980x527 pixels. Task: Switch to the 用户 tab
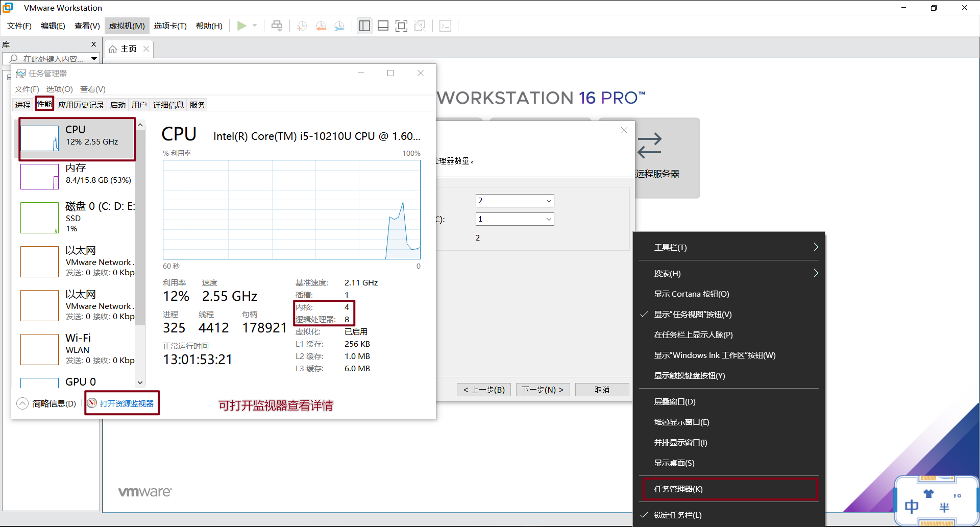(139, 105)
